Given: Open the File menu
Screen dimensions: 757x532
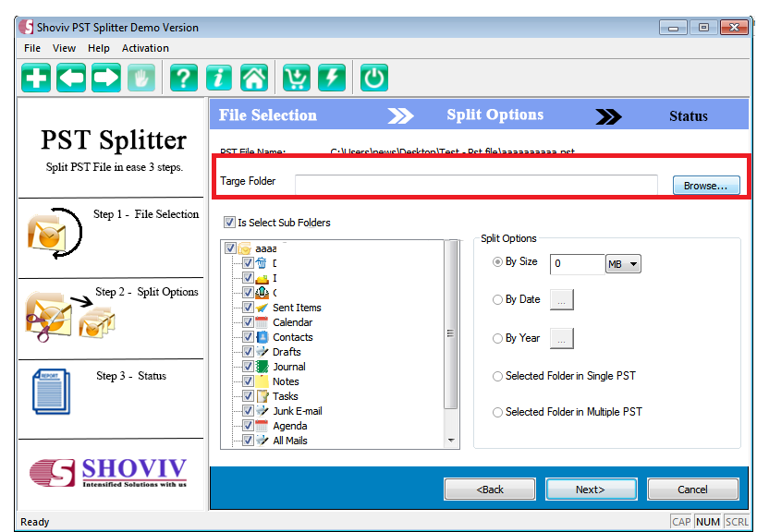Looking at the screenshot, I should (31, 48).
